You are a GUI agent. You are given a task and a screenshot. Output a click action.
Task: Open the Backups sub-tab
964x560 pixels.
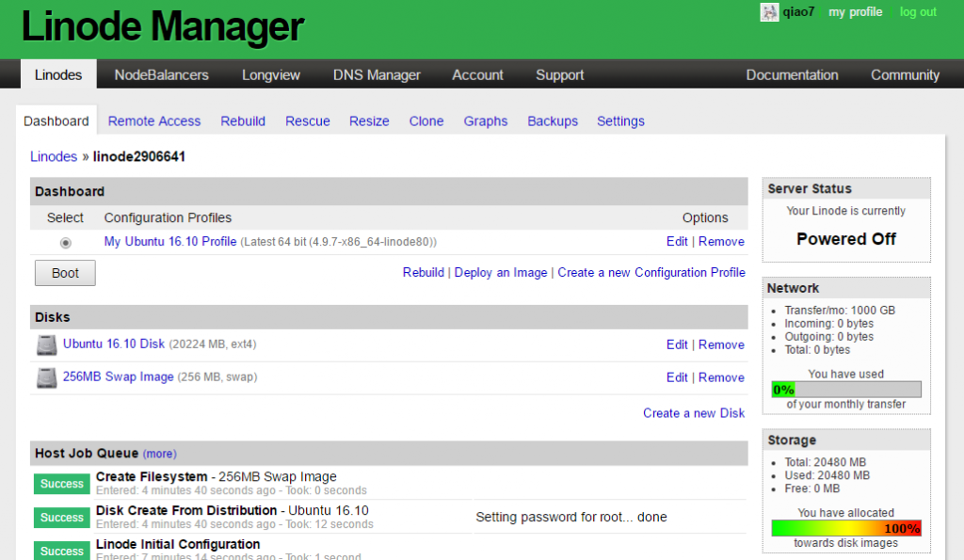pyautogui.click(x=553, y=121)
